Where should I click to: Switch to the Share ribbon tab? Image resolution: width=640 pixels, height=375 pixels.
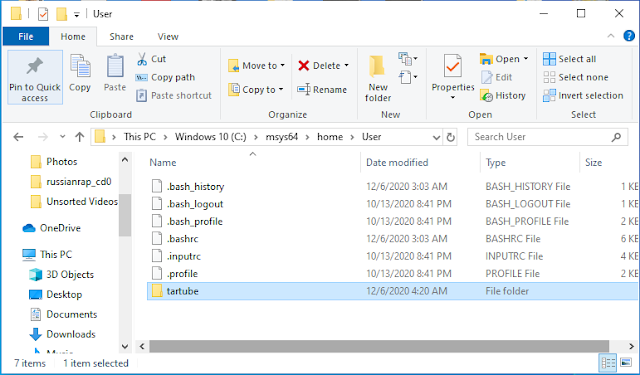(121, 37)
